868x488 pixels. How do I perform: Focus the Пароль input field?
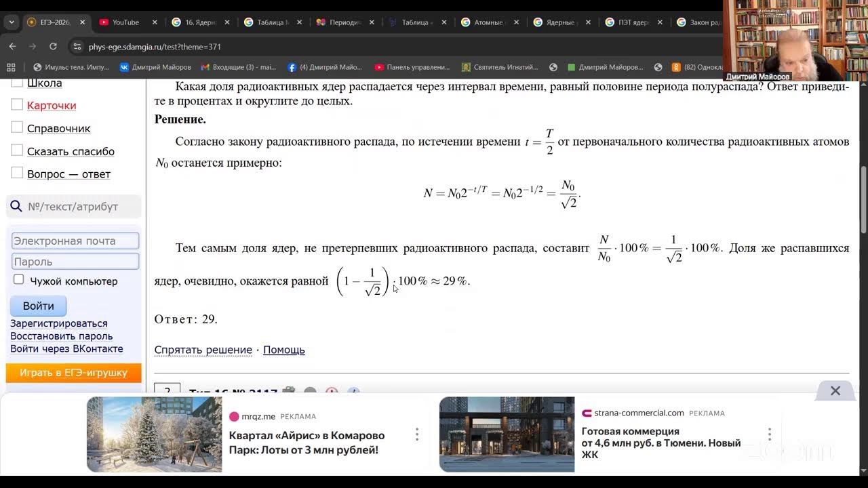[x=75, y=261]
